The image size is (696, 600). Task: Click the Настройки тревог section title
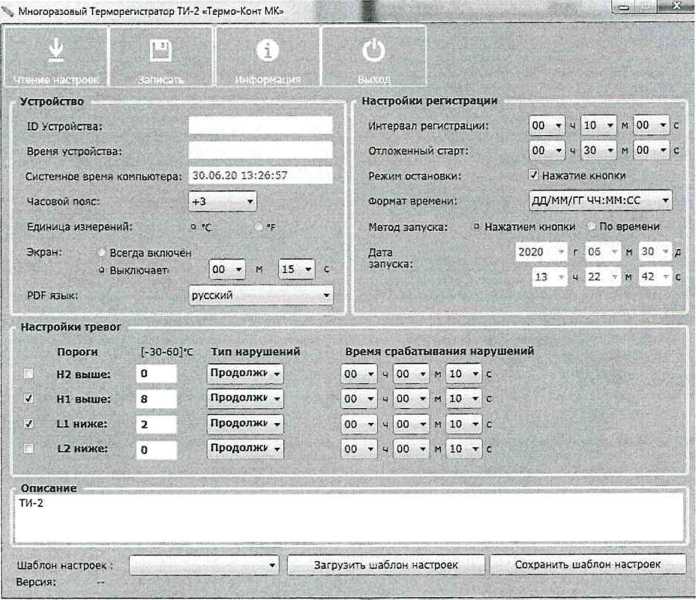pos(70,327)
